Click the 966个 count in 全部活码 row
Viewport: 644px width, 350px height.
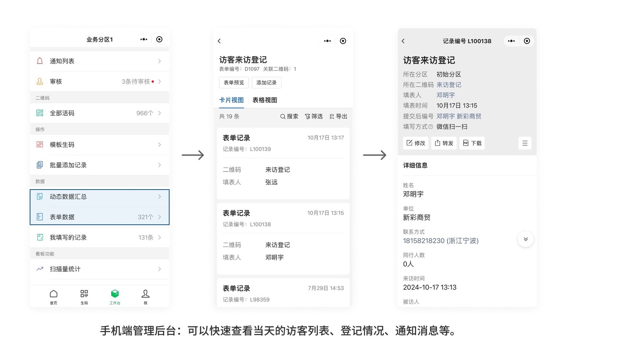click(x=145, y=113)
